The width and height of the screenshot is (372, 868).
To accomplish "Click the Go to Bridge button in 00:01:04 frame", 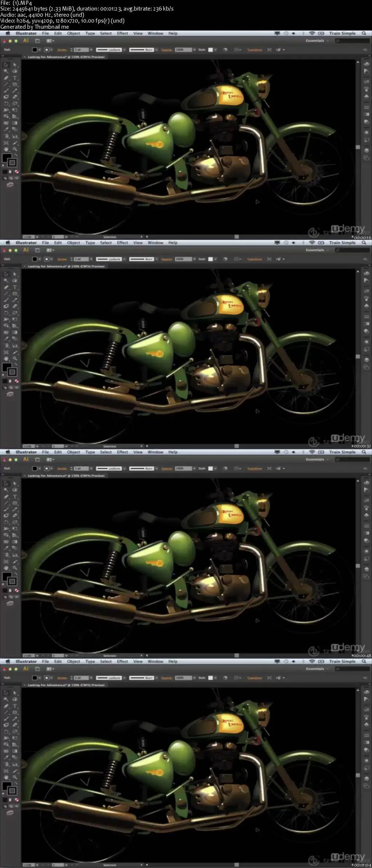I will pyautogui.click(x=37, y=669).
